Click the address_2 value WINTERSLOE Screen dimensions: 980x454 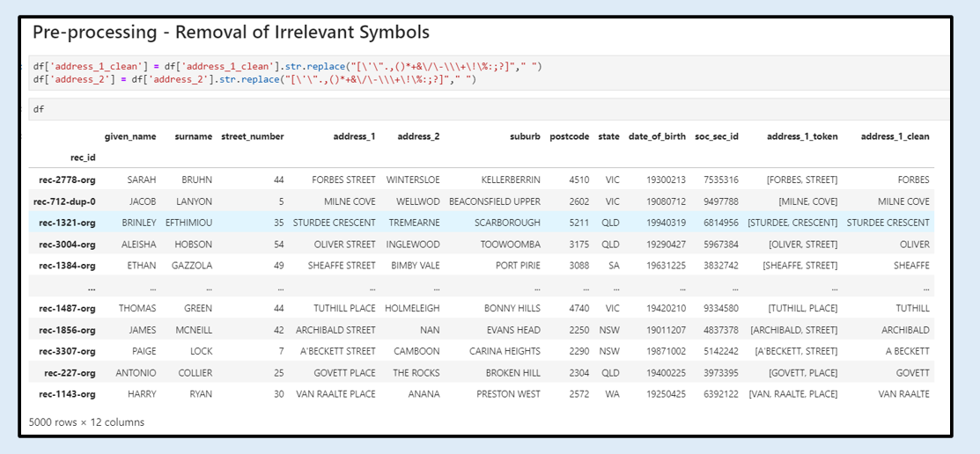point(413,179)
